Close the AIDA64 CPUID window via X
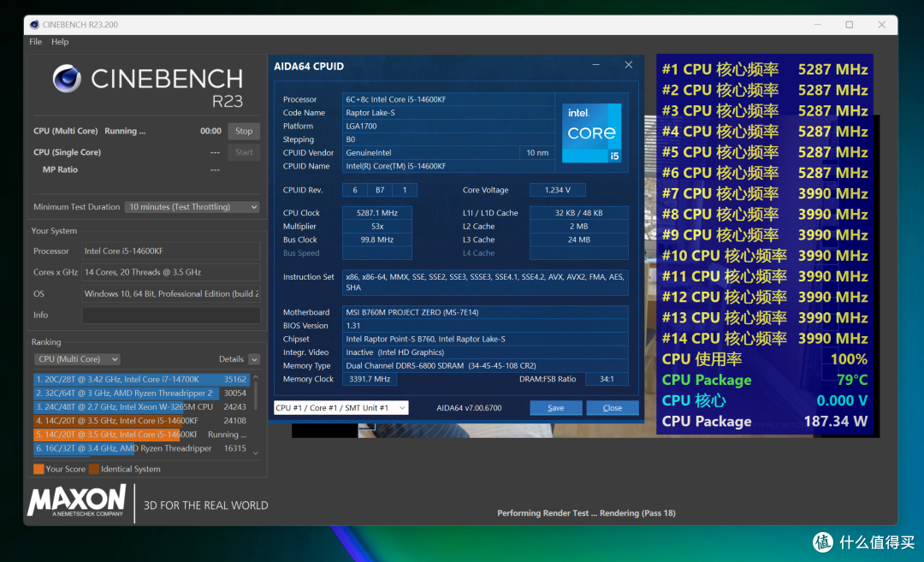 628,65
